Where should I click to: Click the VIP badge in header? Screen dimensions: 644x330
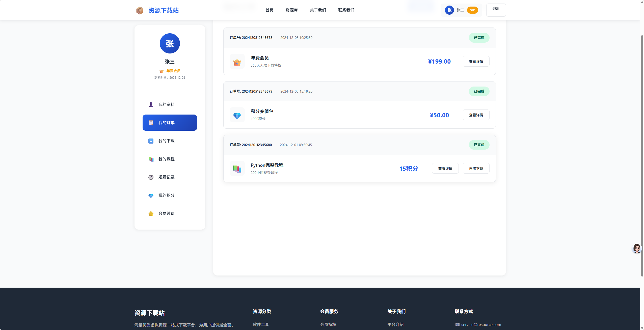point(472,10)
